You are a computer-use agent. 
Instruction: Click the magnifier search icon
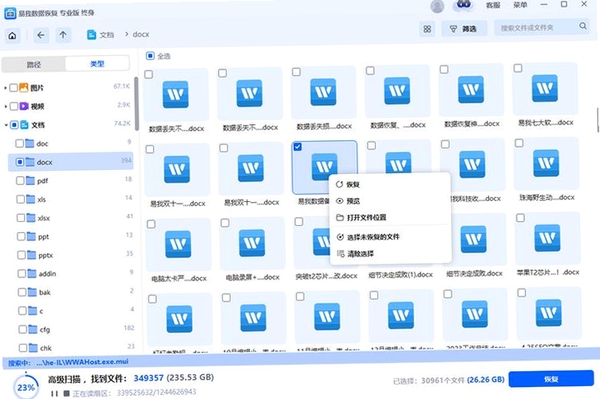(x=582, y=26)
